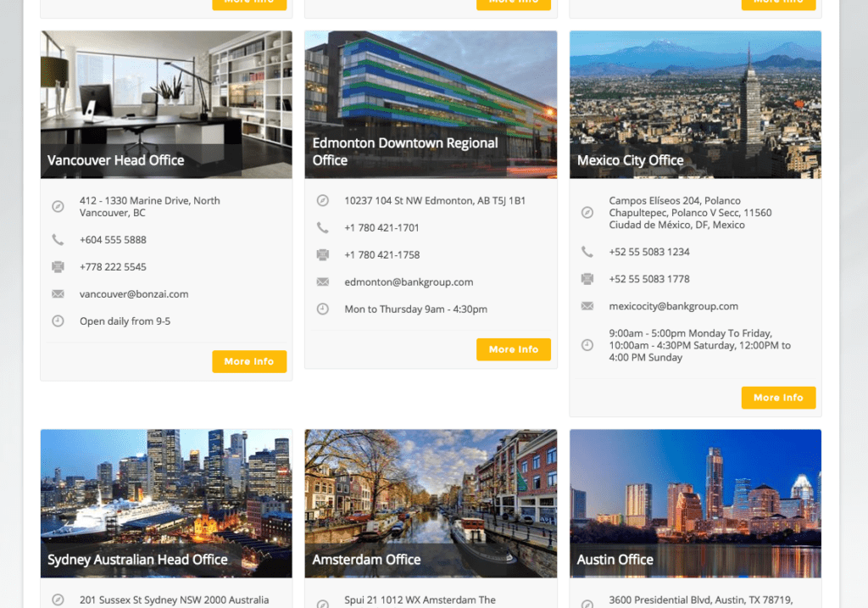Click envelope icon beside vancouver@bonzai.com

pos(58,294)
